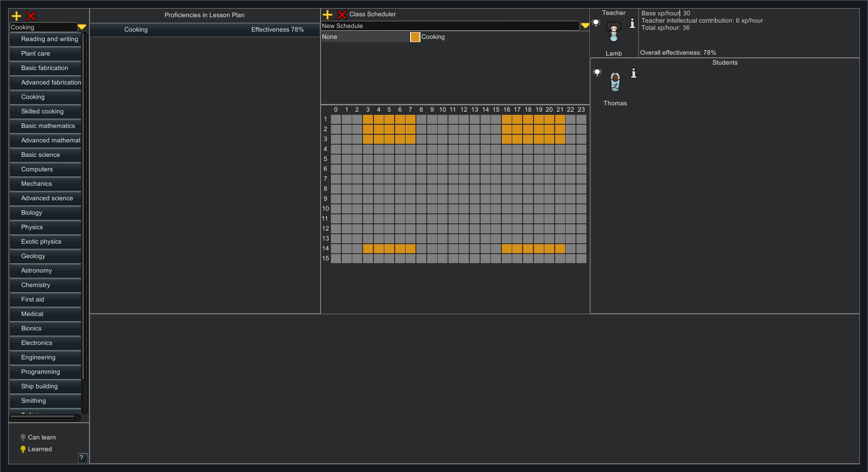Toggle schedule cell day 14 hour 18
Image resolution: width=868 pixels, height=472 pixels.
(x=528, y=249)
